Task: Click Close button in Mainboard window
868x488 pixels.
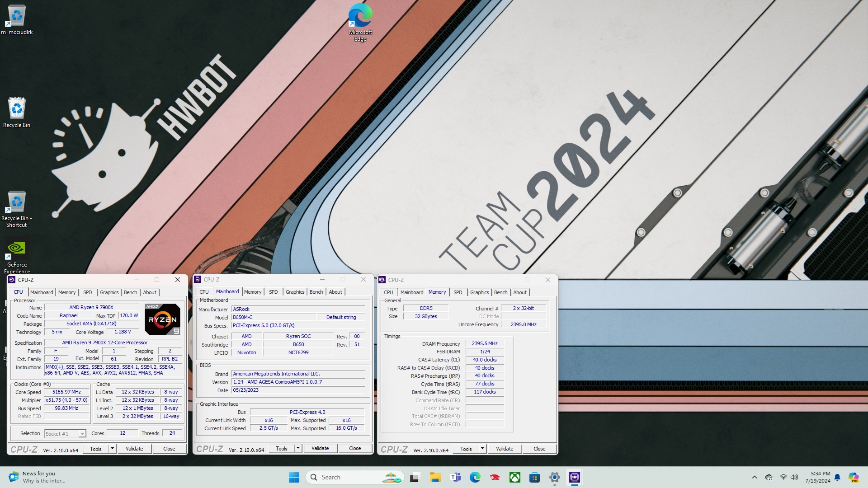Action: point(355,448)
